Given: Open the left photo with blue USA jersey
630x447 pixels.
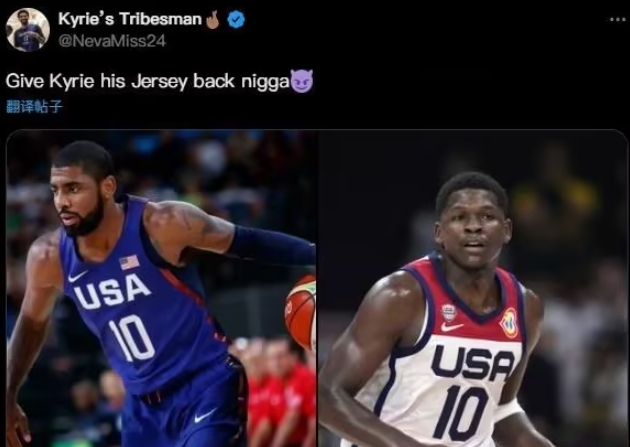Looking at the screenshot, I should click(x=162, y=288).
